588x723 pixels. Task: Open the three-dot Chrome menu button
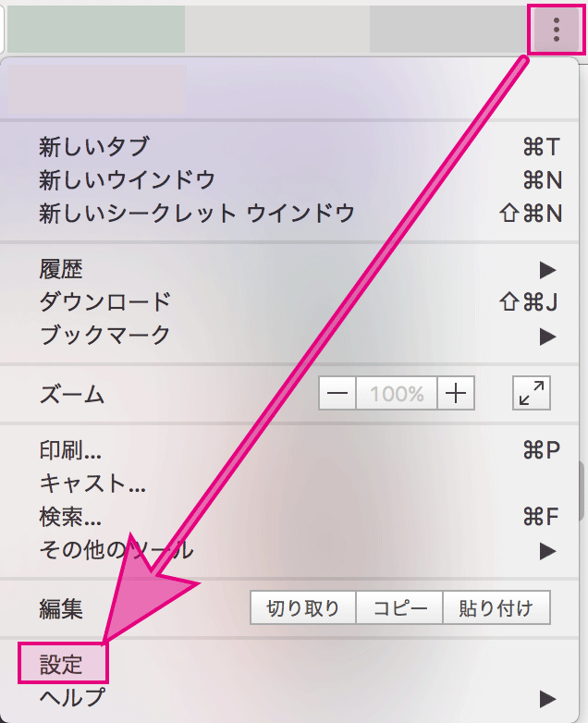(x=557, y=30)
